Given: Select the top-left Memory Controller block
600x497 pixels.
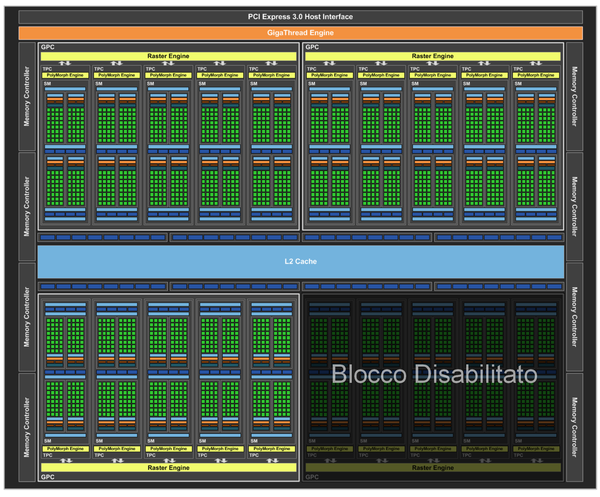Looking at the screenshot, I should click(27, 96).
